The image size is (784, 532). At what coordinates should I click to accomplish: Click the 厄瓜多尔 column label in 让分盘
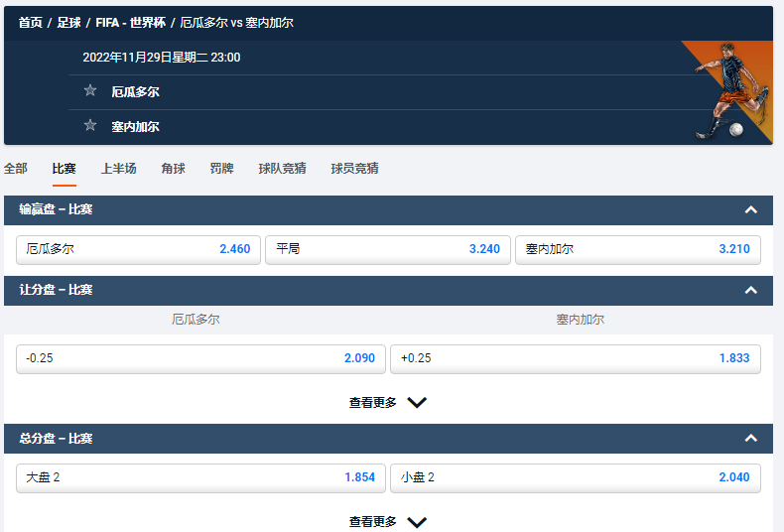click(196, 320)
